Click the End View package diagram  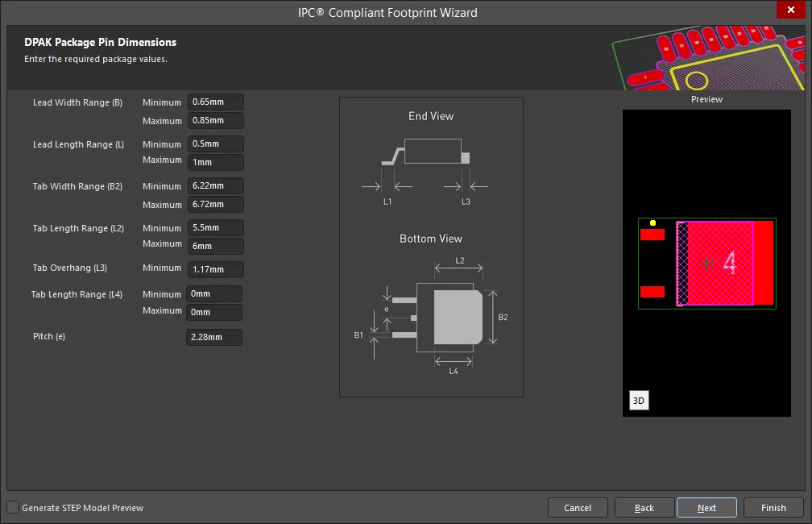point(425,172)
